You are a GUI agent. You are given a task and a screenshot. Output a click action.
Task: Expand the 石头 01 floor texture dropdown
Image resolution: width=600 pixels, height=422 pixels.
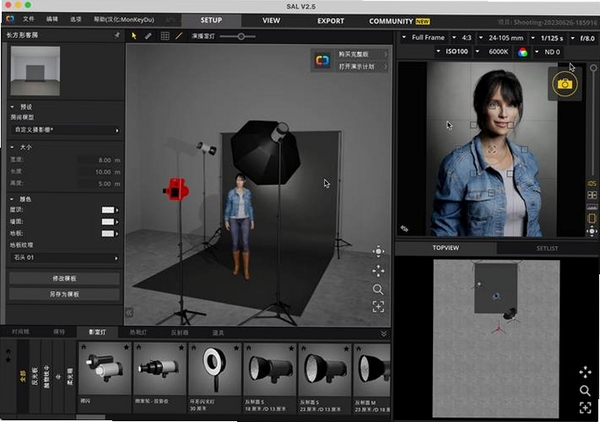click(x=65, y=258)
